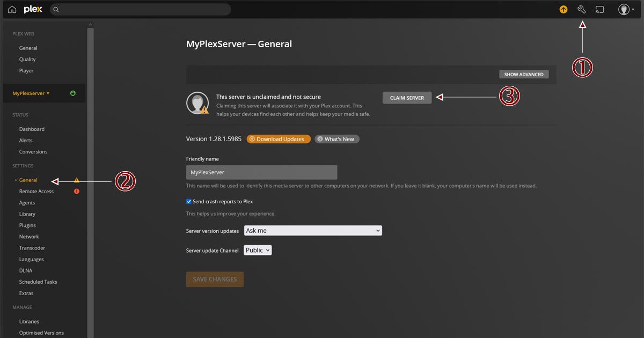This screenshot has width=644, height=338.
Task: Click the sidebar vertical scrollbar
Action: point(90,182)
